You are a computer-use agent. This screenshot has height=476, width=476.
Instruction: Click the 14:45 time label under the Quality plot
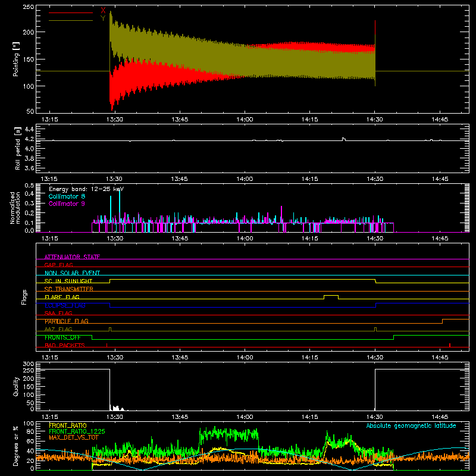click(x=440, y=417)
